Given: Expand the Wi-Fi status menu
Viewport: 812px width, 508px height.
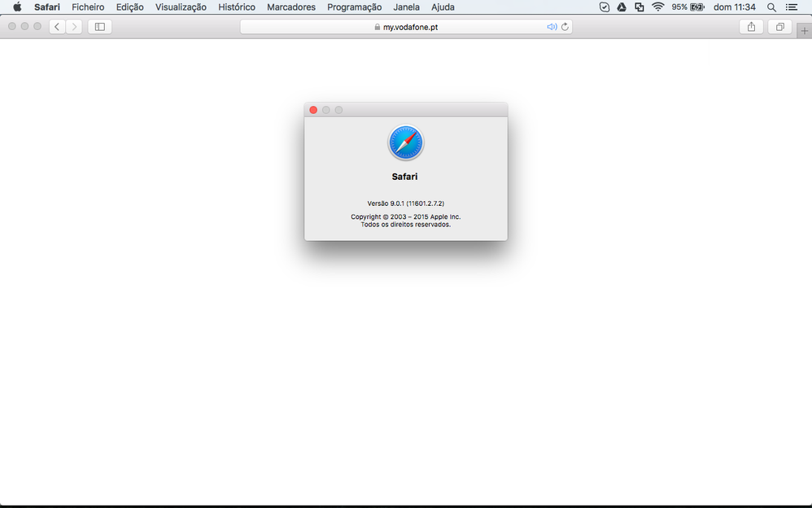Looking at the screenshot, I should [x=657, y=7].
